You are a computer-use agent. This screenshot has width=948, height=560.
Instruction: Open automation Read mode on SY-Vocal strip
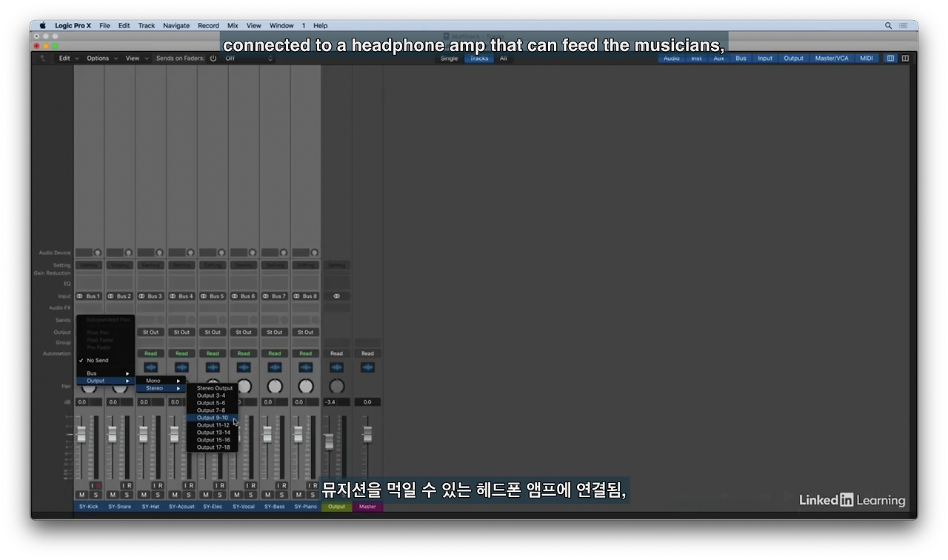[x=244, y=353]
